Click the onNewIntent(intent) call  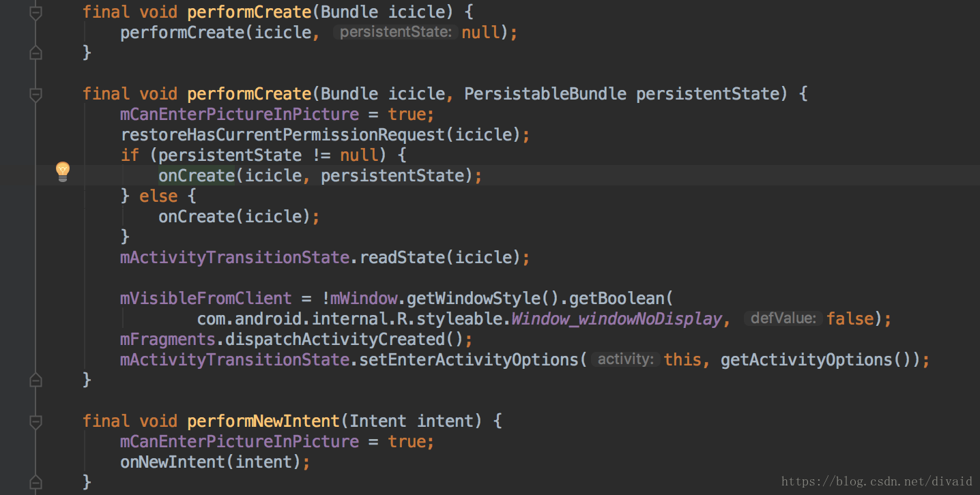click(x=211, y=462)
